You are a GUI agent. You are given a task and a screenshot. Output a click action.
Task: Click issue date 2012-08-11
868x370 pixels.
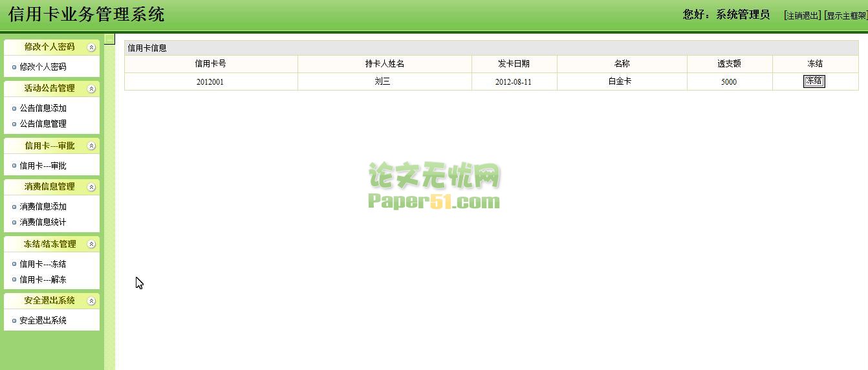click(514, 82)
